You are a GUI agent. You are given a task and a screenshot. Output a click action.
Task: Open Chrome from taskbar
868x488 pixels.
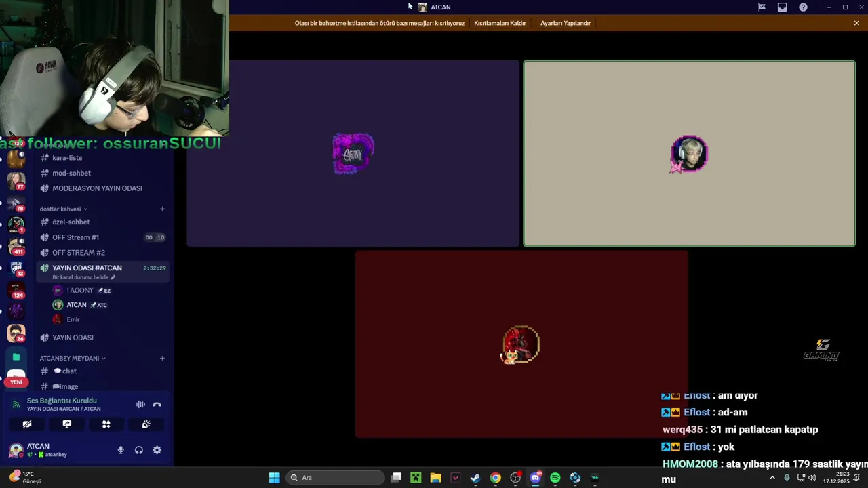pyautogui.click(x=496, y=478)
